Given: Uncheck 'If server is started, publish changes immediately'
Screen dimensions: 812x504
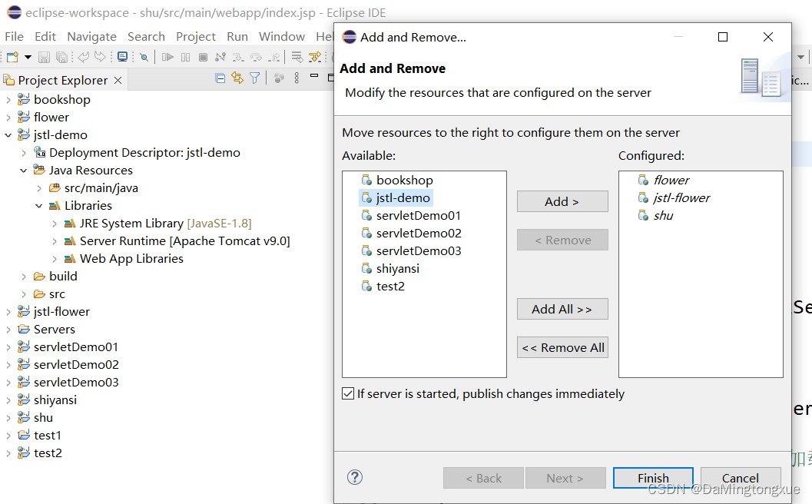Looking at the screenshot, I should (350, 393).
